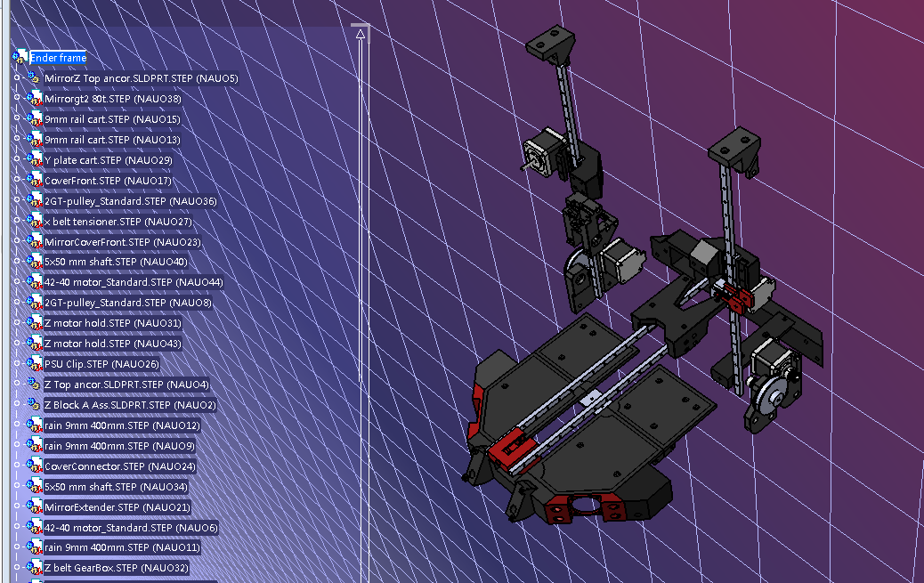The width and height of the screenshot is (924, 583).
Task: Click the icon for 42-40 motor_Standard.STEP (NAUO44)
Action: [x=34, y=282]
